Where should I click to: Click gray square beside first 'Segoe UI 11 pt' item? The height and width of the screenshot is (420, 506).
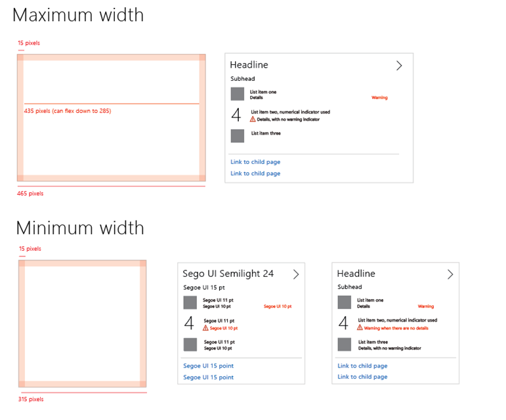pos(190,303)
